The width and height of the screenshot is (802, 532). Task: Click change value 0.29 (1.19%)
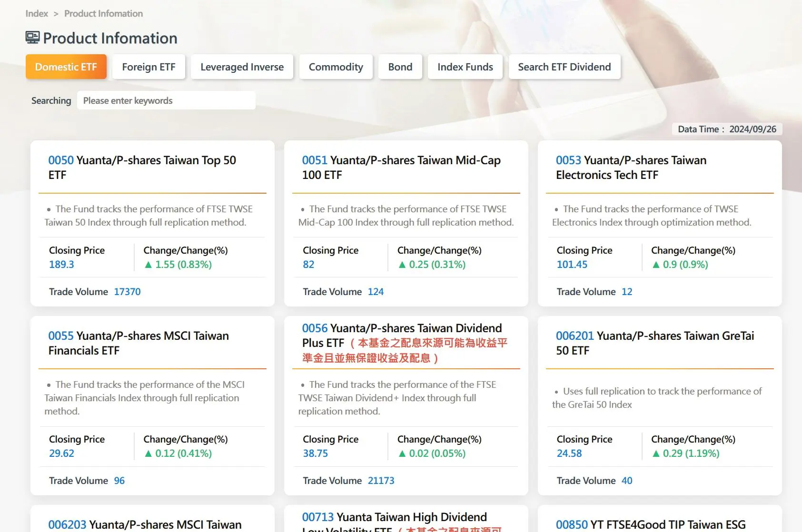[x=685, y=453]
